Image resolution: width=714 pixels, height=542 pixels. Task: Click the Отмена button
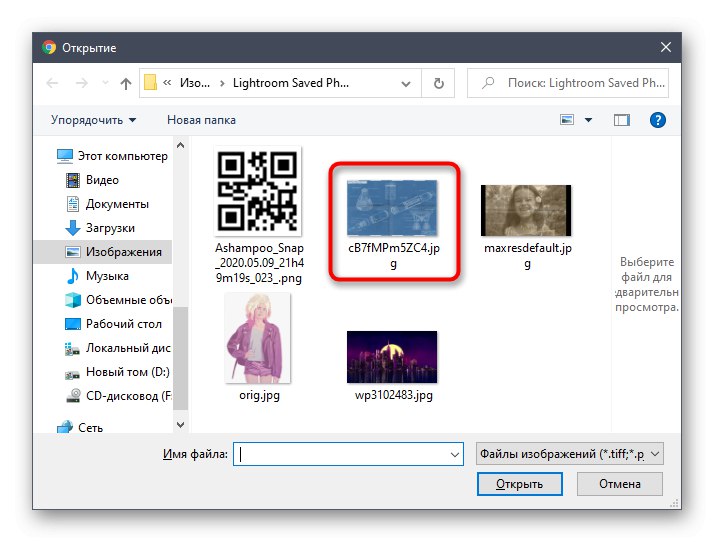coord(619,484)
